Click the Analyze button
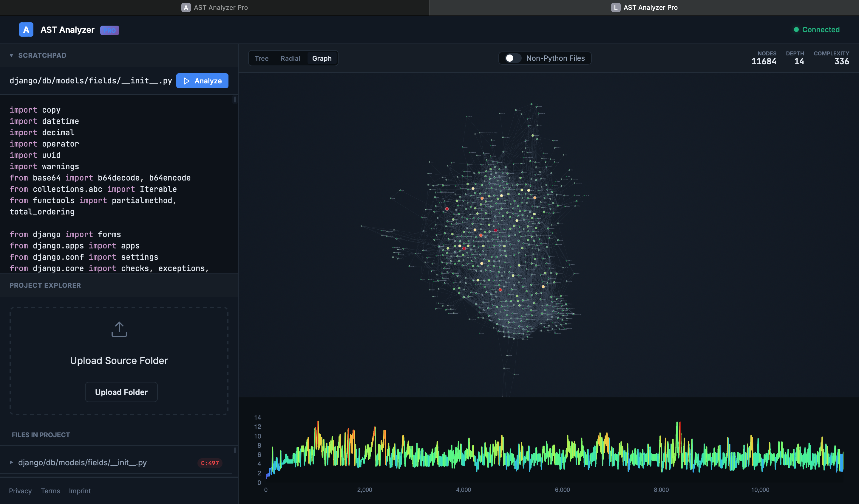Viewport: 859px width, 504px height. pyautogui.click(x=202, y=81)
